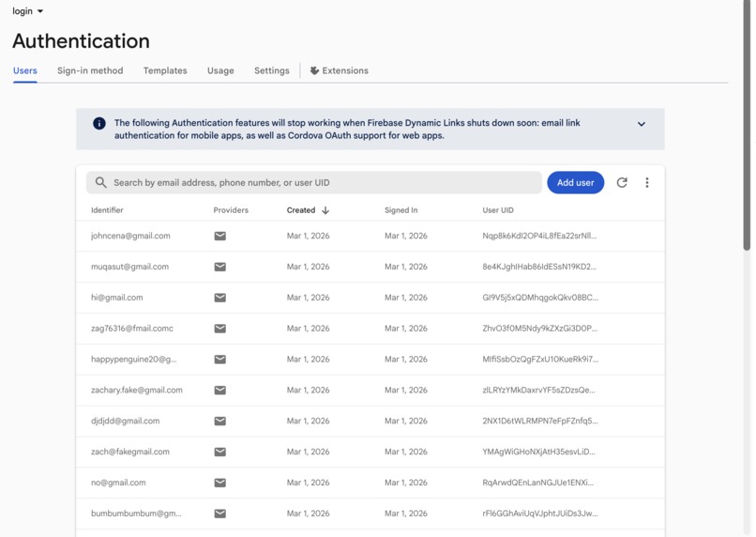Click email provider icon for hi@gmail.com
Screen dimensions: 756x537
(219, 298)
